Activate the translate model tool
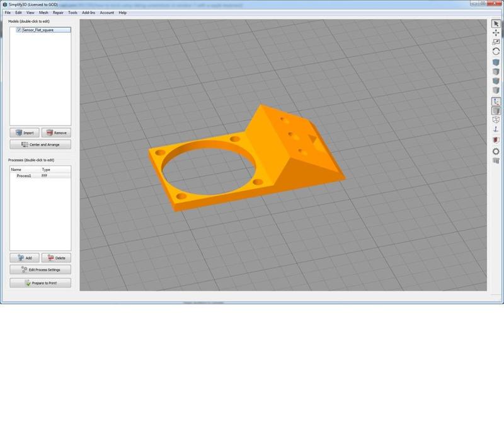 pos(496,33)
